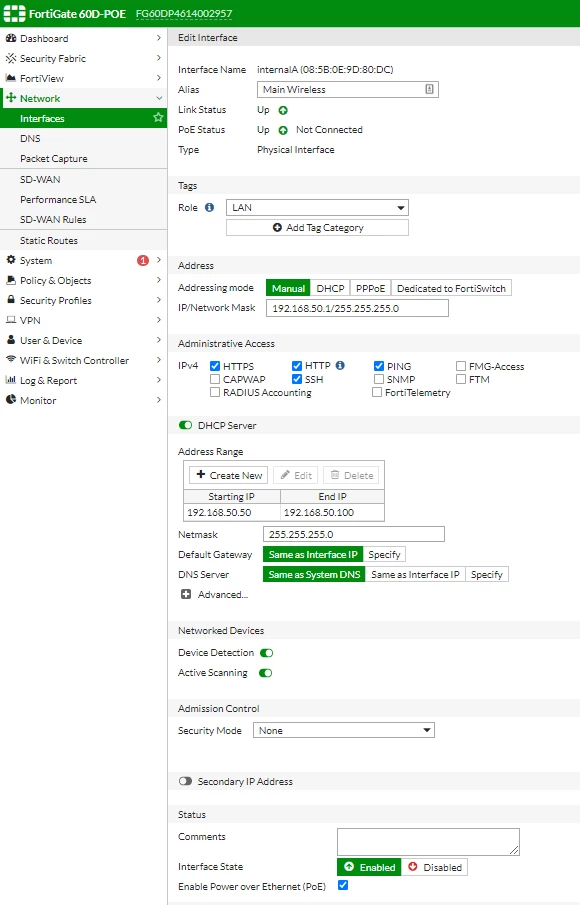Click the Dashboard gauge icon
This screenshot has width=580, height=905.
coord(10,38)
